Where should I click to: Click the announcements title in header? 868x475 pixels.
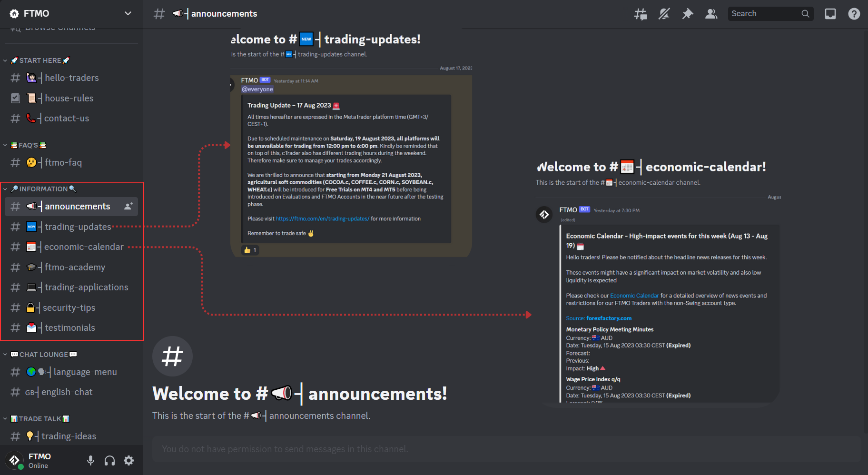(x=224, y=14)
